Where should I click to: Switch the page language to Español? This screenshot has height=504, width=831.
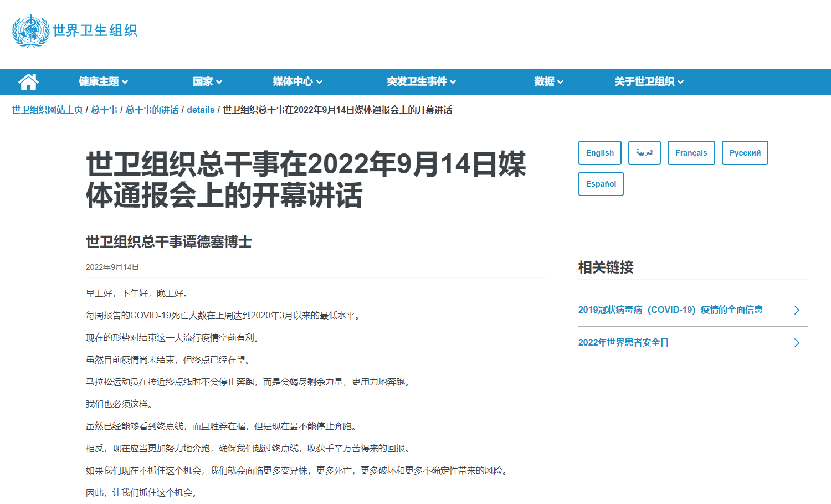click(x=601, y=184)
